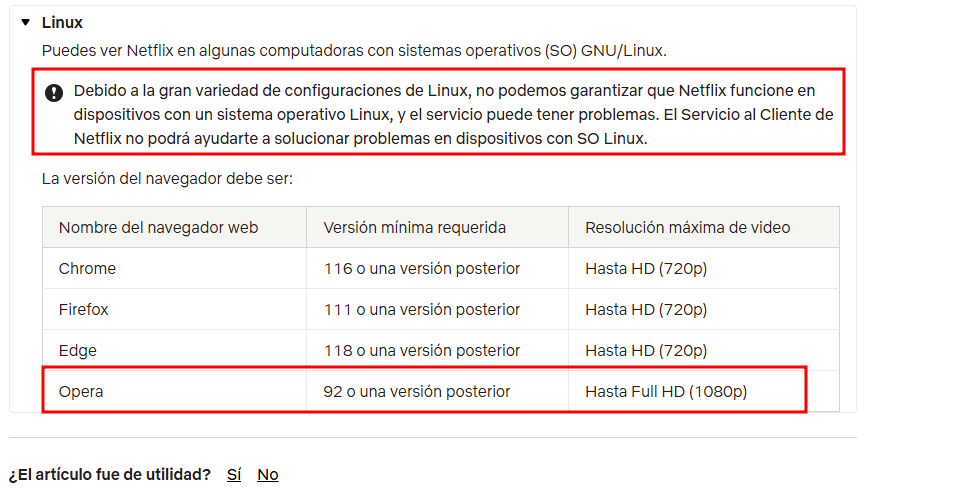Click the Linux section heading
Viewport: 963px width, 497px height.
coord(62,23)
